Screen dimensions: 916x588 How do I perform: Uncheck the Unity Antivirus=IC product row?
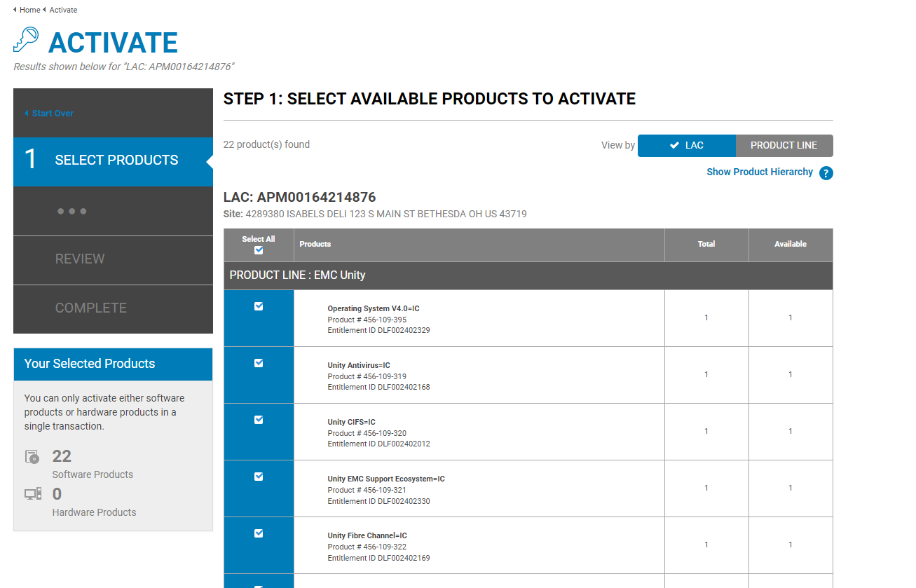pyautogui.click(x=258, y=362)
